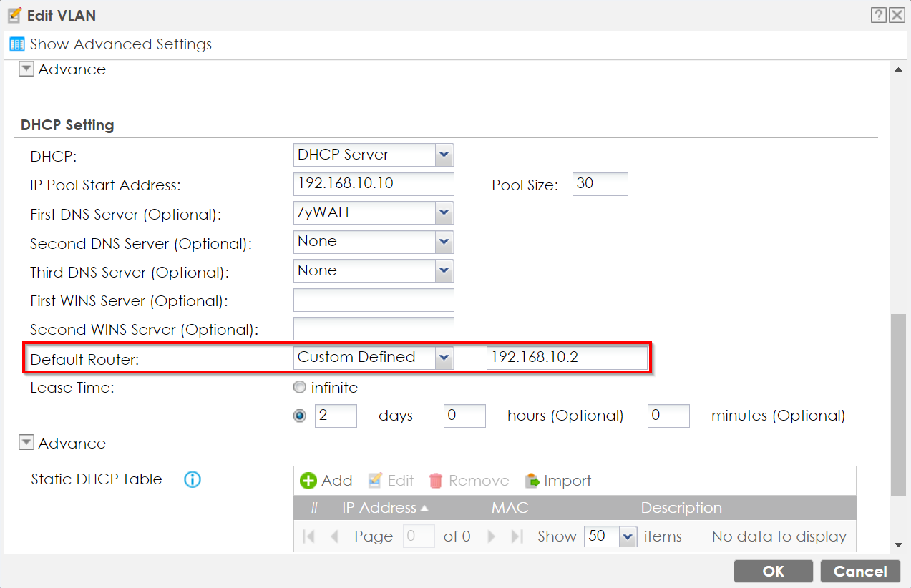The image size is (911, 588).
Task: Click Import in static DHCP table
Action: click(558, 481)
